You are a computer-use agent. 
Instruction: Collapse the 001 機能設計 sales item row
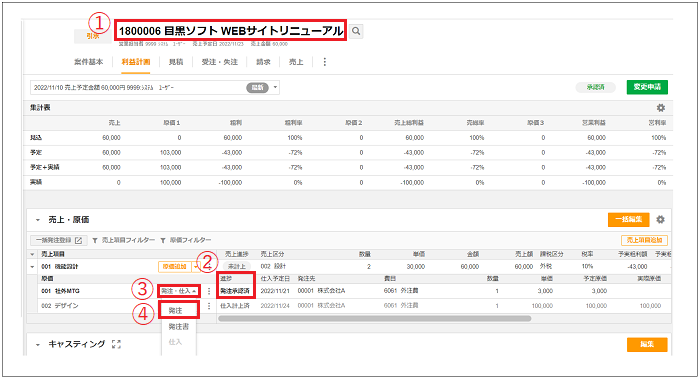(x=32, y=266)
